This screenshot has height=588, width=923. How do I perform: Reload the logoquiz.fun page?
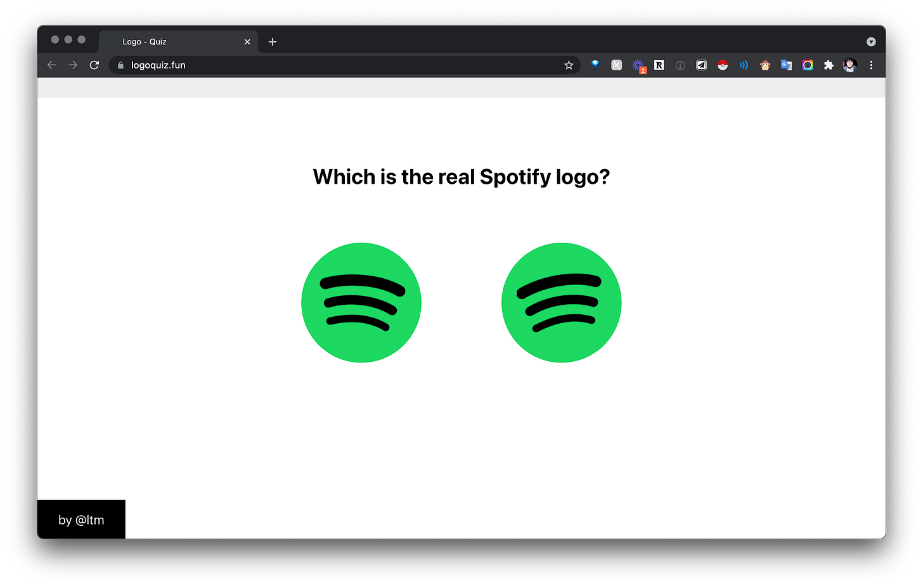[x=94, y=65]
